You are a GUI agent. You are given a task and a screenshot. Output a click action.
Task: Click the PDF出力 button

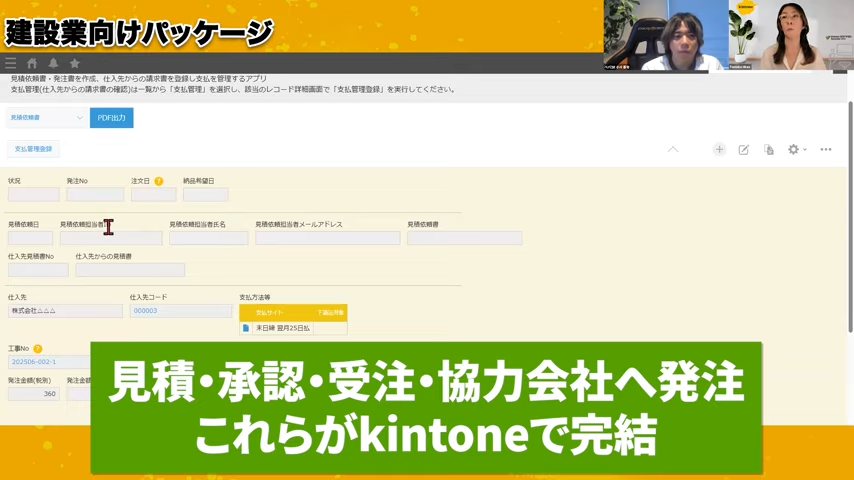112,118
